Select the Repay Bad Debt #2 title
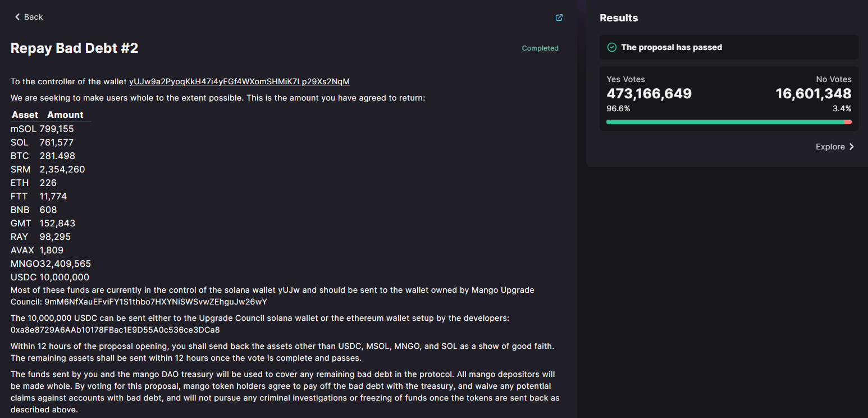Screen dimensions: 868x418 click(75, 48)
